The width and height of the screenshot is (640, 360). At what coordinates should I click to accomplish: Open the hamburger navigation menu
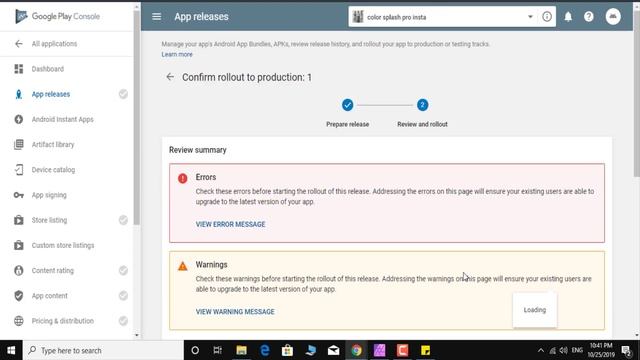pos(156,17)
